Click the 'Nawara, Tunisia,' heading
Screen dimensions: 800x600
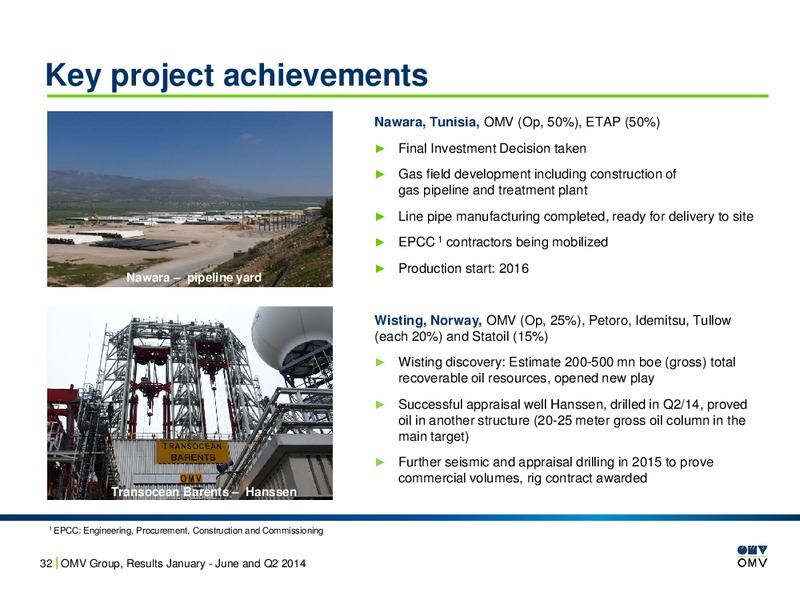tap(427, 122)
